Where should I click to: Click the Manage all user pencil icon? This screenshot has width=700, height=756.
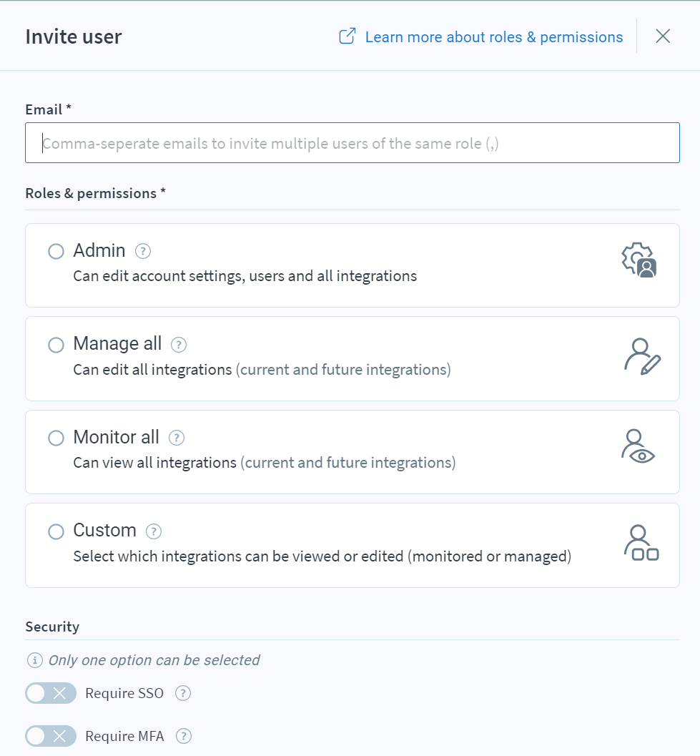(642, 356)
